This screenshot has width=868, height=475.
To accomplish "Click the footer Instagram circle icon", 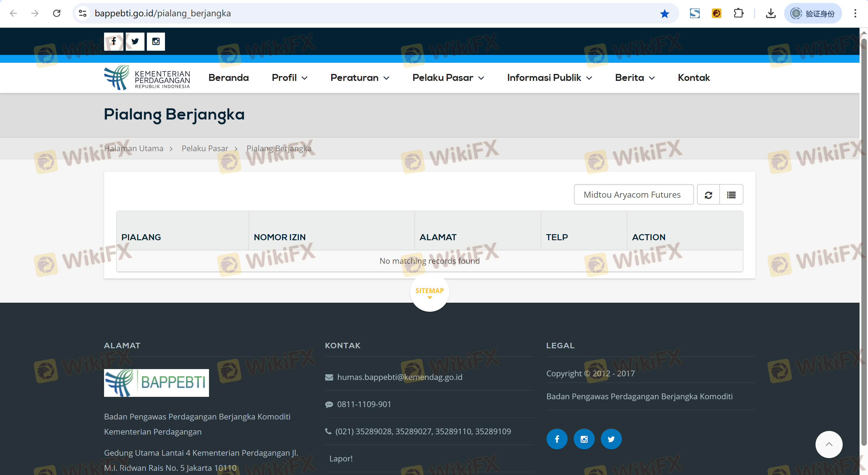I will (x=584, y=439).
